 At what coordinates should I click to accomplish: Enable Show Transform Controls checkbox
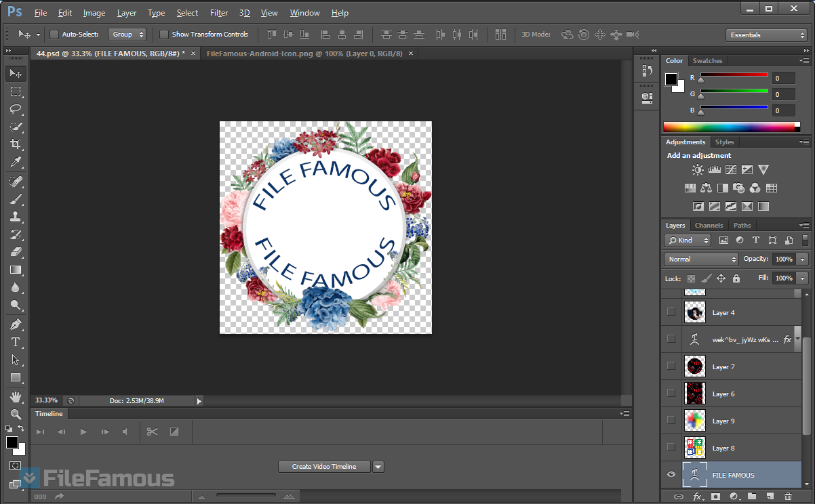[163, 35]
